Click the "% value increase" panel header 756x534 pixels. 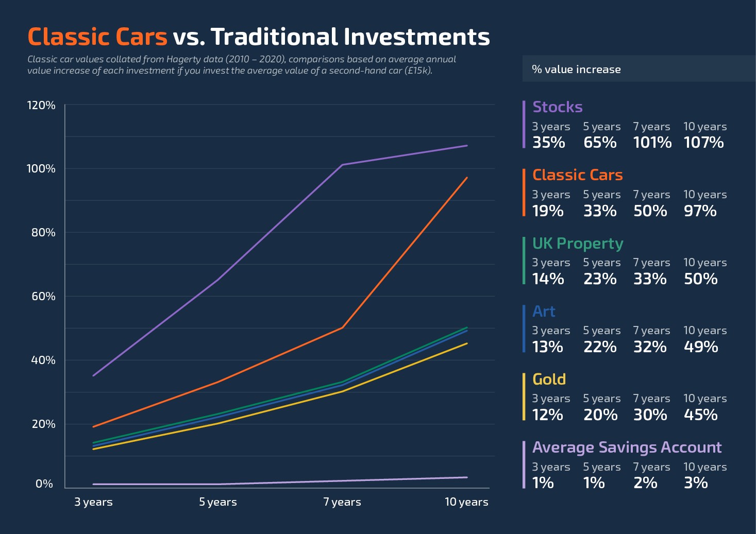(x=576, y=69)
